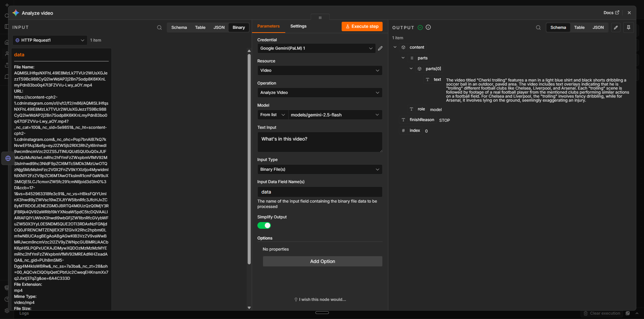Open the output info icon
Image resolution: width=644 pixels, height=319 pixels.
tap(428, 28)
